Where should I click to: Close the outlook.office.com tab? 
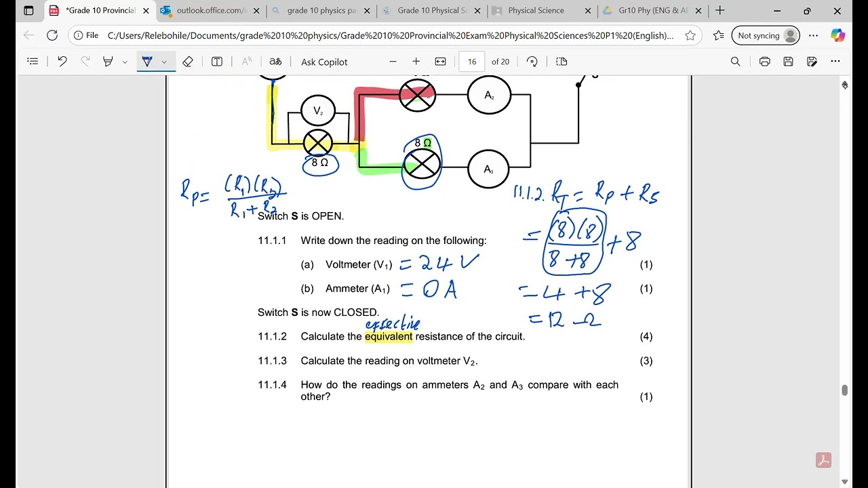coord(256,11)
